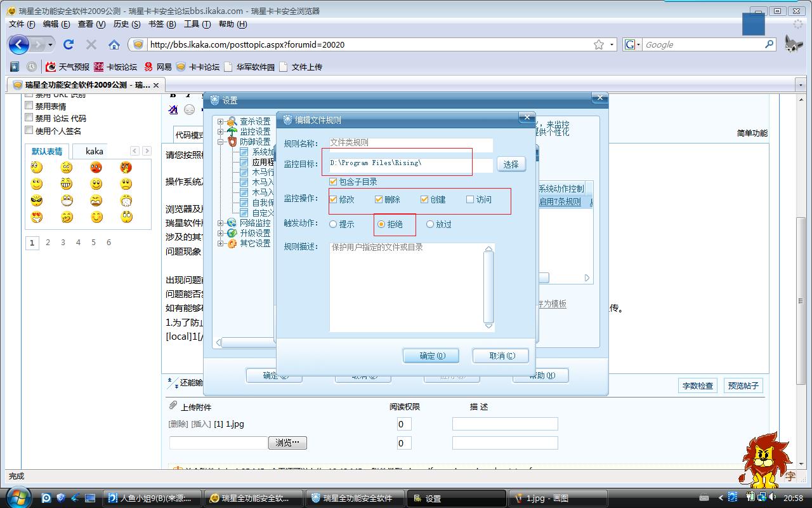812x508 pixels.
Task: Reload the page with the Refresh icon
Action: 69,44
